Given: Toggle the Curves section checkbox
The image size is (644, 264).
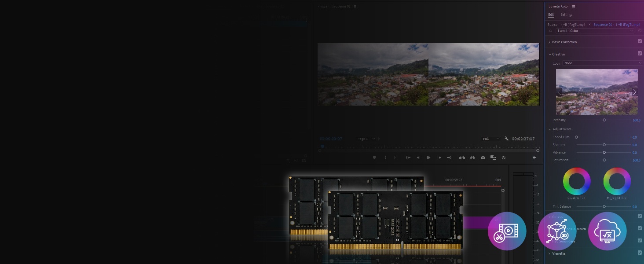Looking at the screenshot, I should pyautogui.click(x=640, y=216).
